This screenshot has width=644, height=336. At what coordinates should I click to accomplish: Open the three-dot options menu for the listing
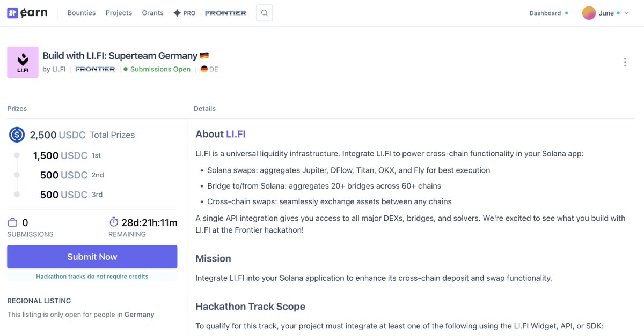point(625,62)
